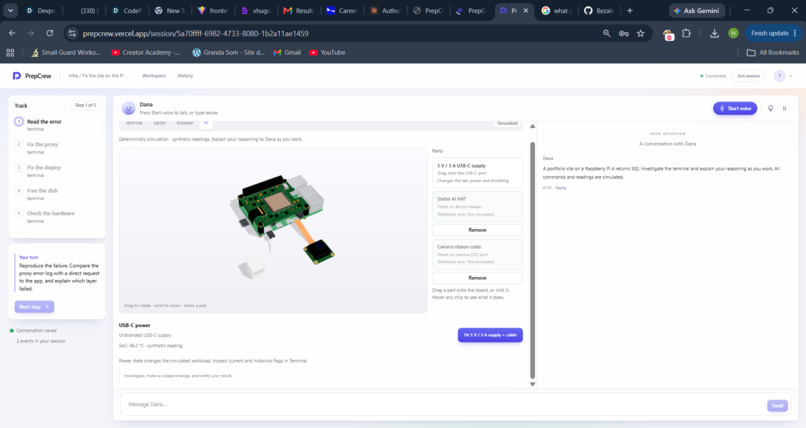Switch to the Editor workspace tab
The width and height of the screenshot is (806, 428).
click(x=160, y=123)
